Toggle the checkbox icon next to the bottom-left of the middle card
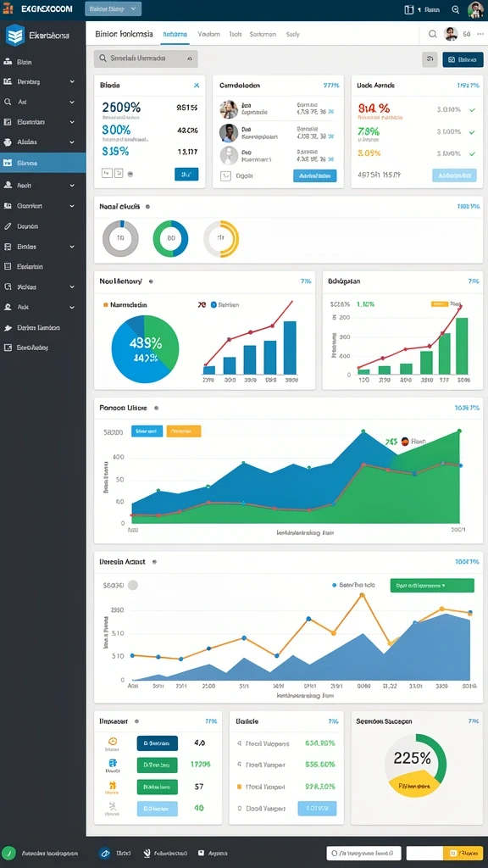The height and width of the screenshot is (868, 488). tap(225, 176)
